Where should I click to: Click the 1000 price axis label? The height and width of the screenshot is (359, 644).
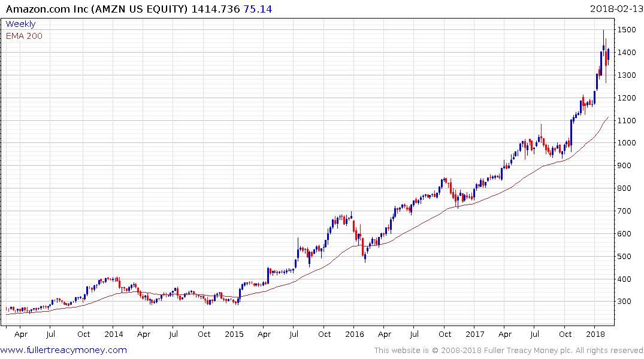click(x=627, y=143)
